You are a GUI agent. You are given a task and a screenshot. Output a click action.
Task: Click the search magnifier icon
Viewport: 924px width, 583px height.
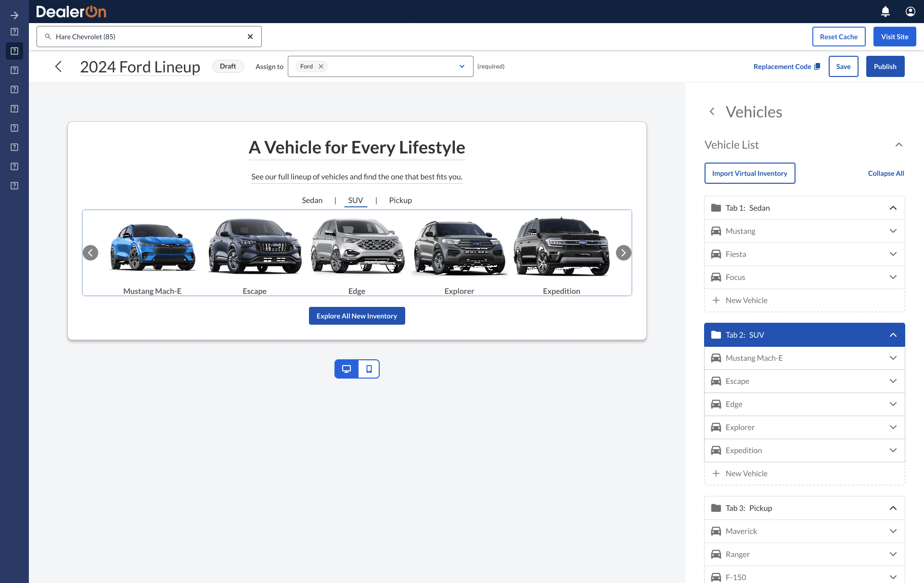coord(48,37)
